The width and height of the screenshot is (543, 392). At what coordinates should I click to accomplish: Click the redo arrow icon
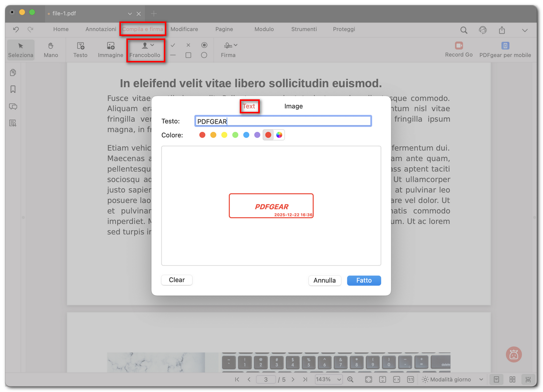tap(30, 29)
